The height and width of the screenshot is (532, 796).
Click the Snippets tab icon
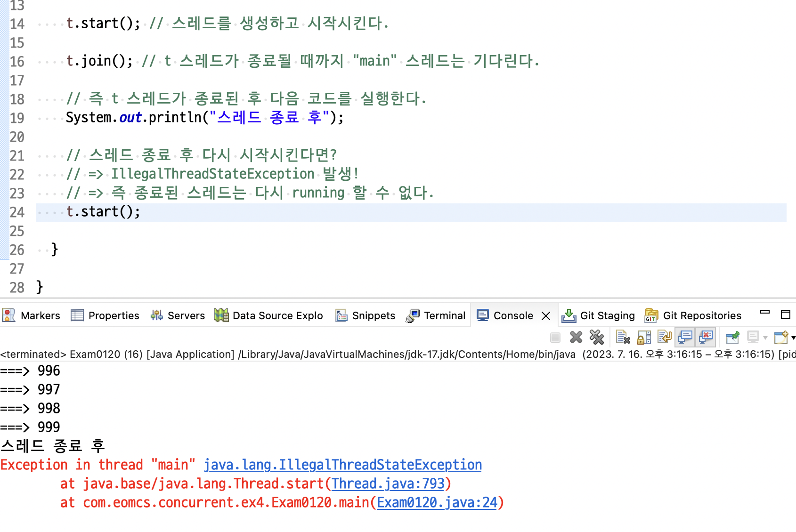click(x=341, y=315)
